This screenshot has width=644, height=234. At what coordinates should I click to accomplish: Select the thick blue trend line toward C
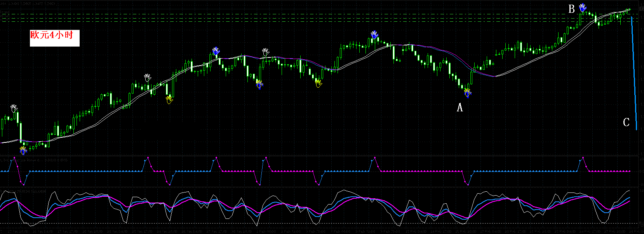634,74
